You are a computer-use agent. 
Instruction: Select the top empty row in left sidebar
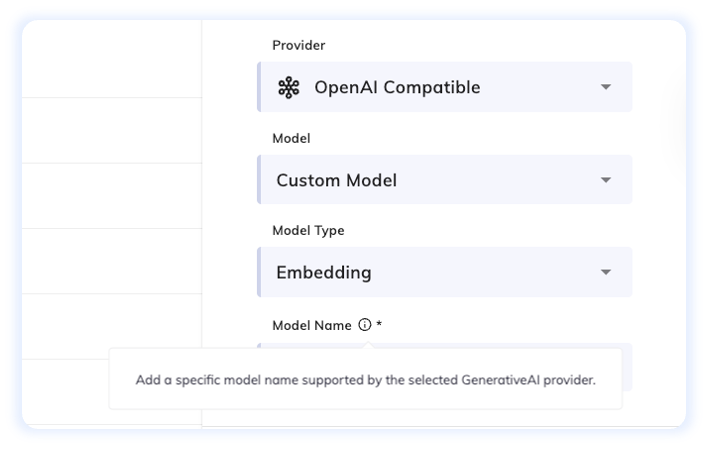[112, 59]
